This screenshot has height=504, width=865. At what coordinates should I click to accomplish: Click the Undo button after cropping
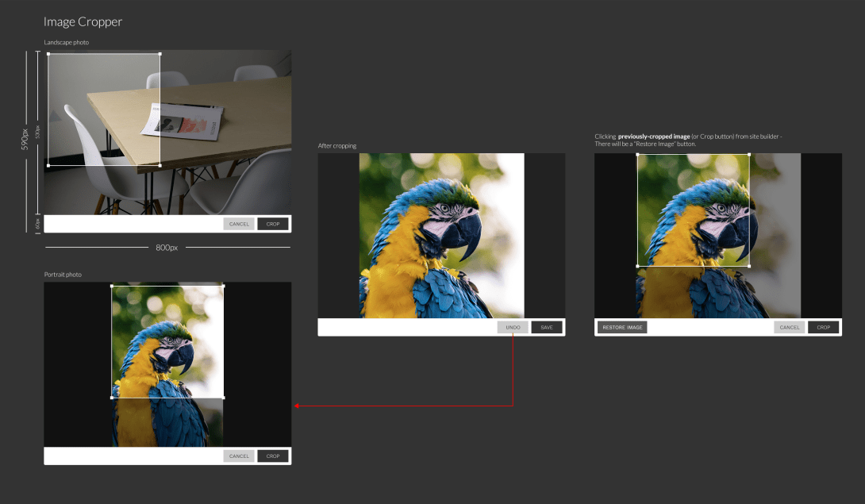click(513, 327)
